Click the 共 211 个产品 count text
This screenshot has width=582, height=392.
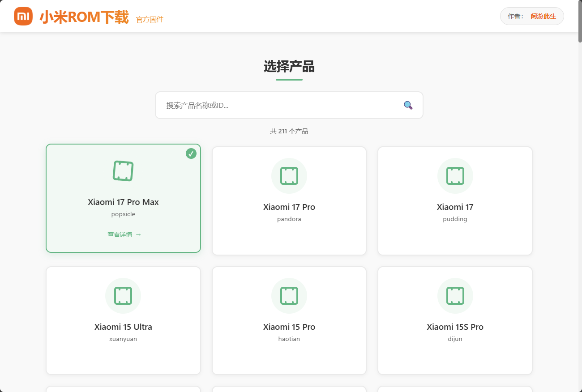pyautogui.click(x=289, y=131)
